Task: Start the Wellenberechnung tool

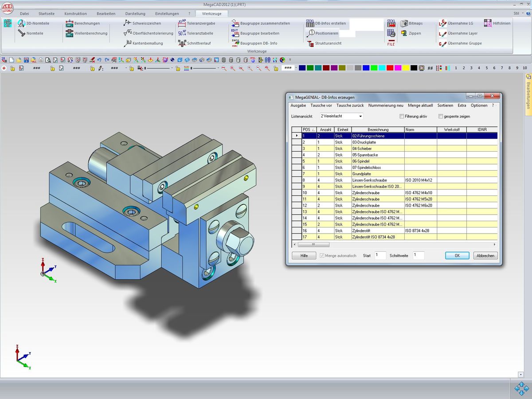Action: pyautogui.click(x=86, y=33)
